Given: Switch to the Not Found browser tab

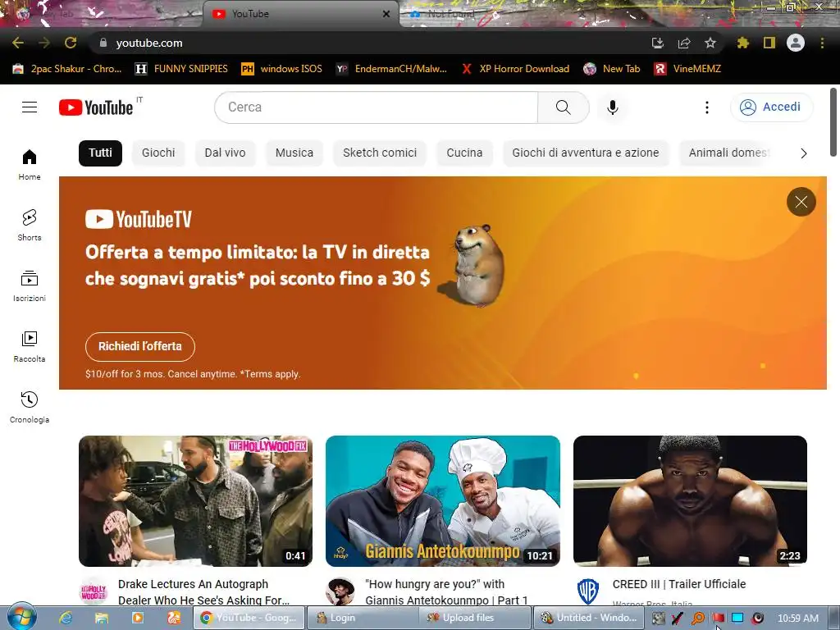Looking at the screenshot, I should (451, 14).
